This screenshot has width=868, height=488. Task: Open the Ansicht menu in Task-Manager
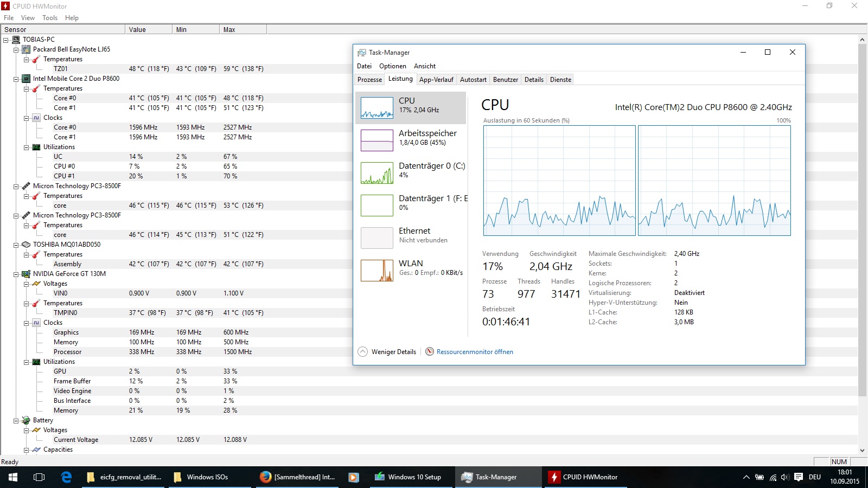click(425, 66)
